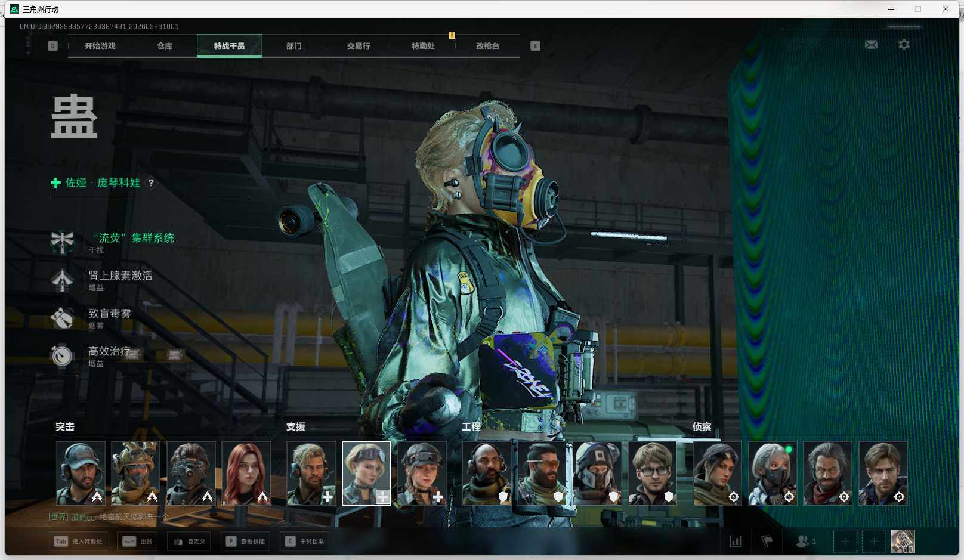The image size is (964, 560).
Task: Select white-haired masked 侦察 operator
Action: pyautogui.click(x=773, y=473)
